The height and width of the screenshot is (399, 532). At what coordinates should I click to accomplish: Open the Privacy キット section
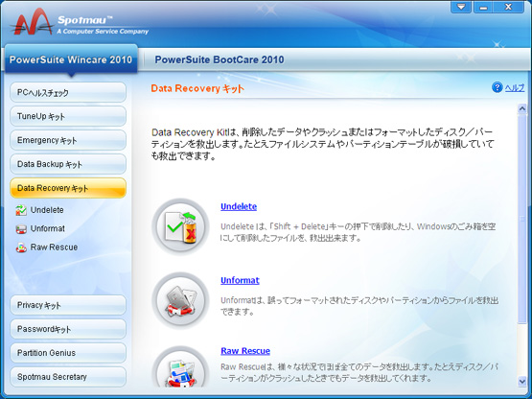68,305
